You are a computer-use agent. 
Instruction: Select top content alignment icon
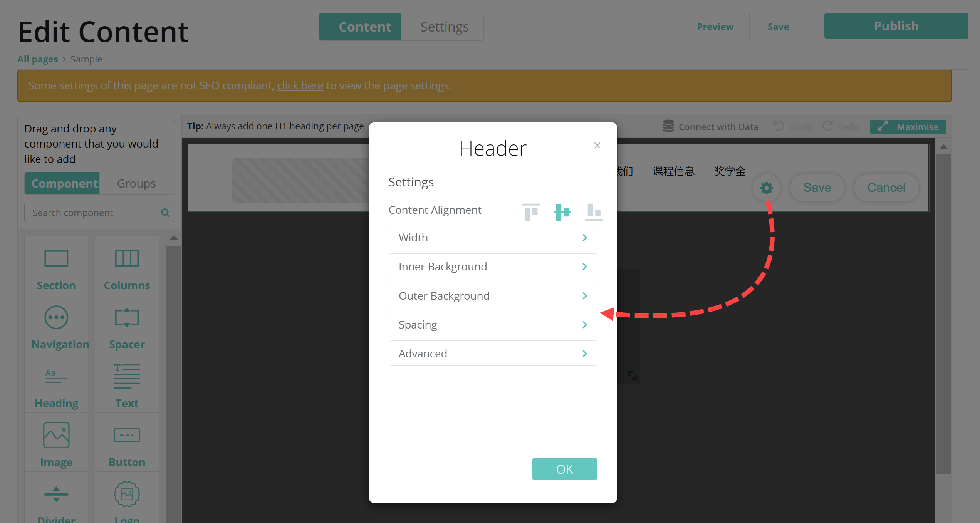coord(531,212)
